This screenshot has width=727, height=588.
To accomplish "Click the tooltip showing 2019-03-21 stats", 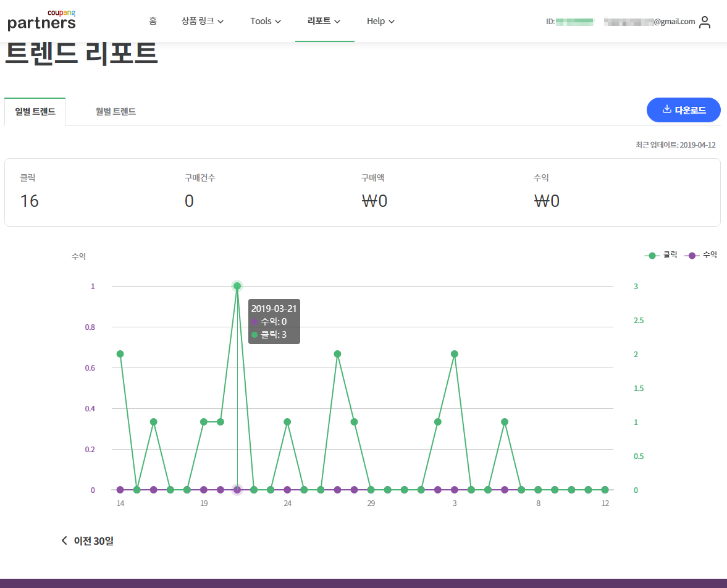I will (x=274, y=321).
